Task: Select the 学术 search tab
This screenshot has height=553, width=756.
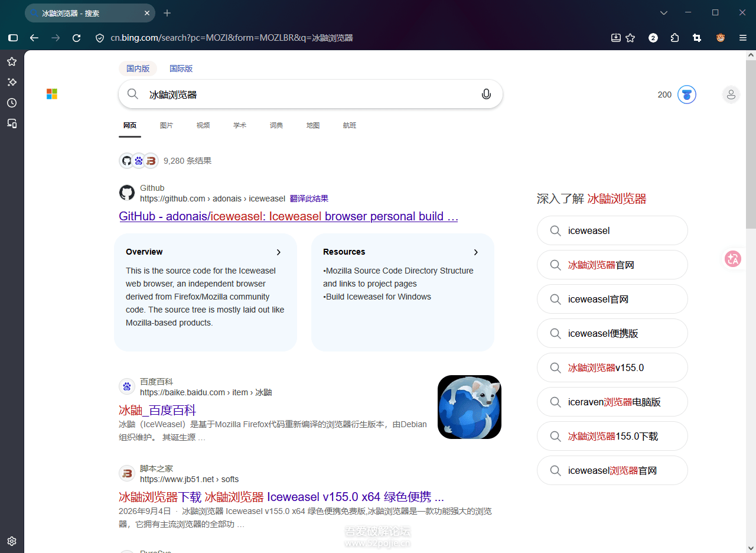Action: pyautogui.click(x=240, y=125)
